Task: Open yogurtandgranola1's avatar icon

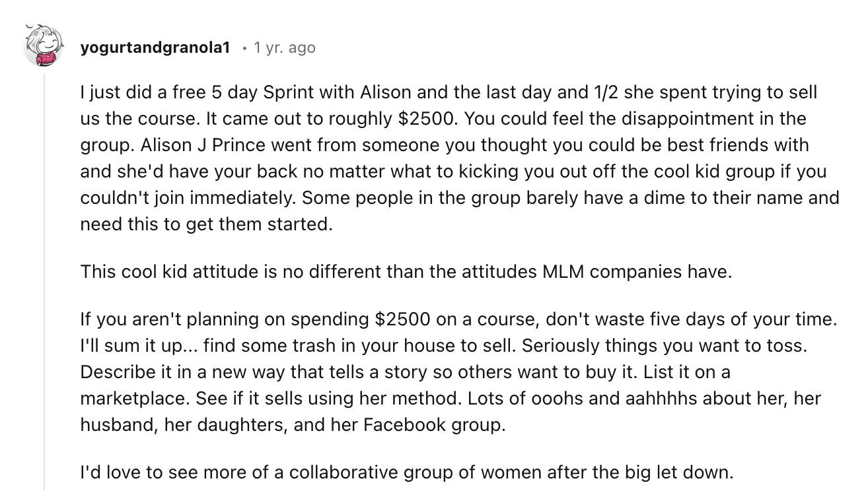Action: [x=44, y=46]
